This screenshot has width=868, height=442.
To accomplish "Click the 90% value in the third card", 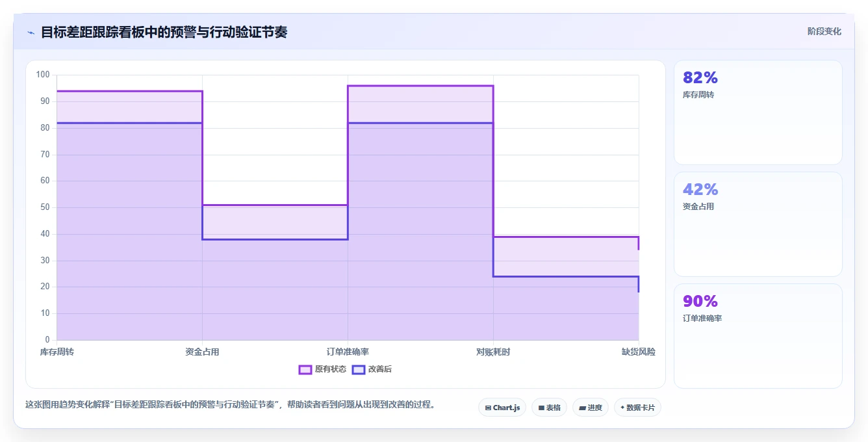I will point(700,301).
